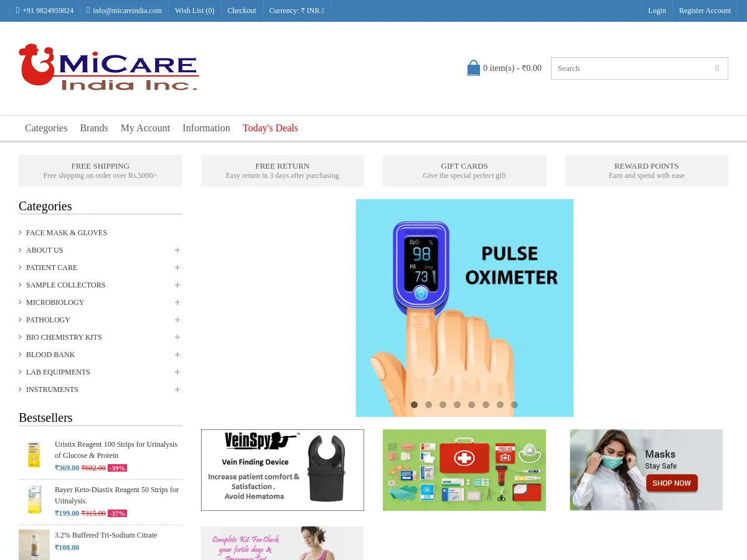Open FACE MASK & GLOVES category
The image size is (747, 560).
pos(67,233)
